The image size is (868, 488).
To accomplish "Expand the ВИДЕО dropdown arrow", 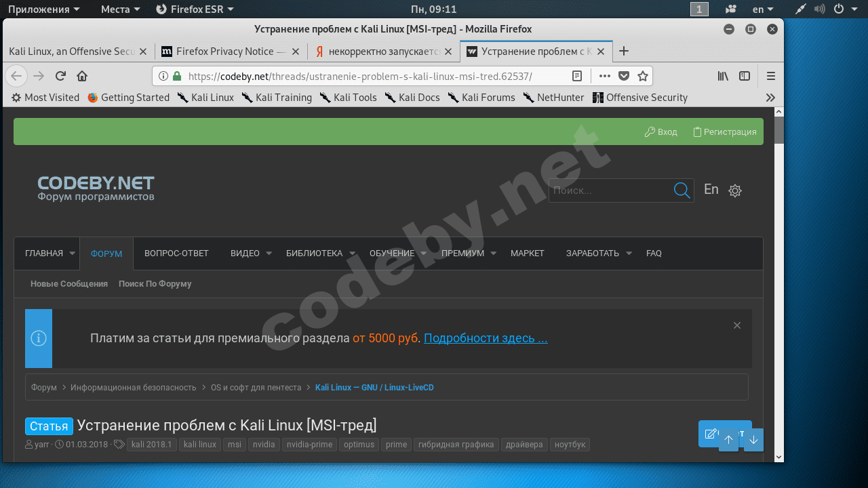I will [x=269, y=253].
